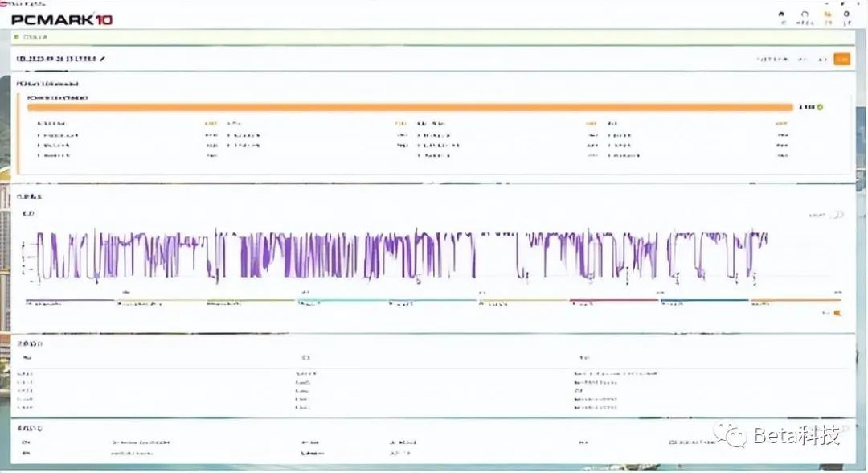Screen dimensions: 868x473
Task: Expand the first sub-test row under Digital Content Creation
Action: 434,135
